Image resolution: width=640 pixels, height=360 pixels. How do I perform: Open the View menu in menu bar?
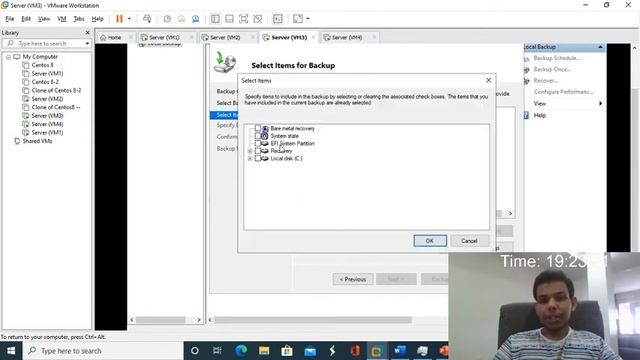(x=44, y=19)
